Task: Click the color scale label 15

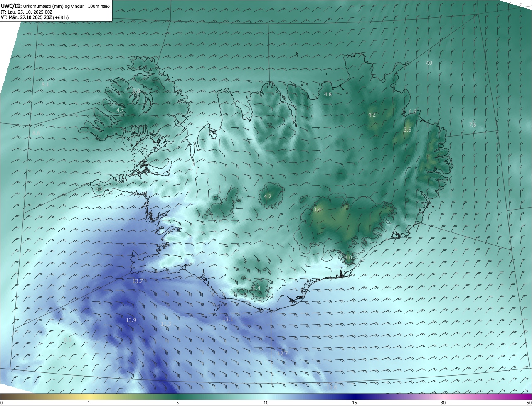Action: (355, 403)
